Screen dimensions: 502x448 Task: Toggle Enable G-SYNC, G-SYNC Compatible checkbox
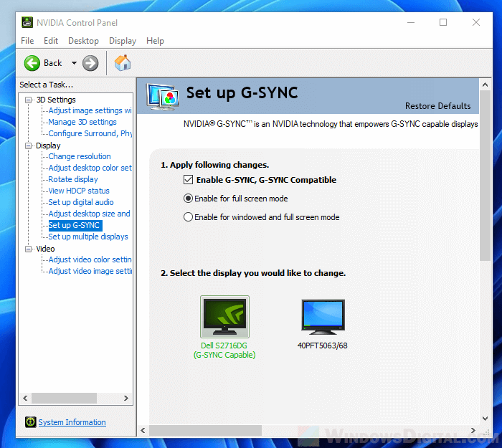[x=188, y=179]
